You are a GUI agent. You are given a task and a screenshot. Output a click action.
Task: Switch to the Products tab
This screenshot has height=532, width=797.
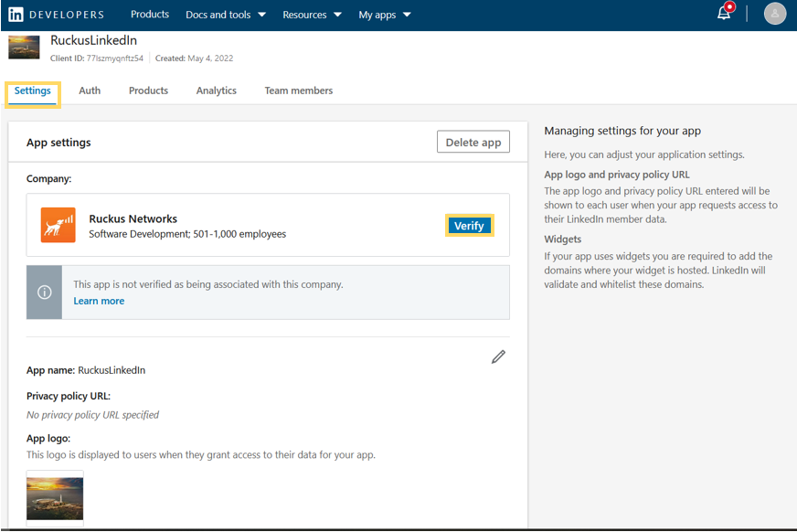click(x=148, y=90)
